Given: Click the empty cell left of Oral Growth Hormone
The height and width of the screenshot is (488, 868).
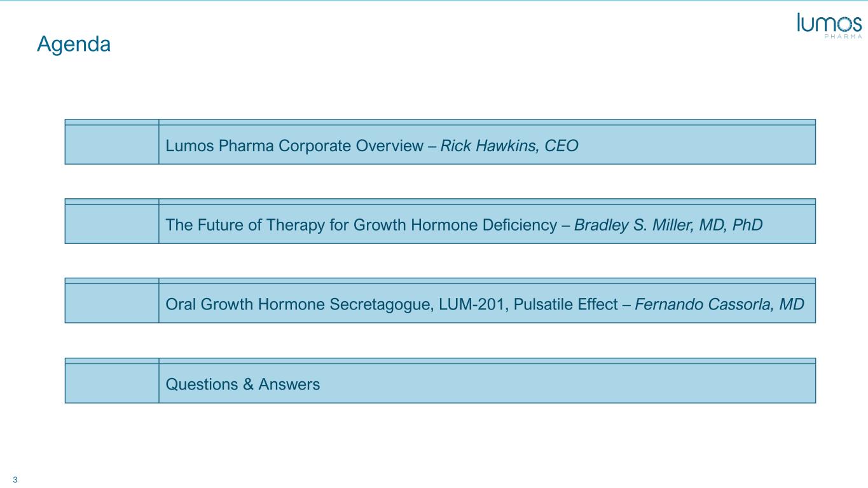Looking at the screenshot, I should pos(111,303).
